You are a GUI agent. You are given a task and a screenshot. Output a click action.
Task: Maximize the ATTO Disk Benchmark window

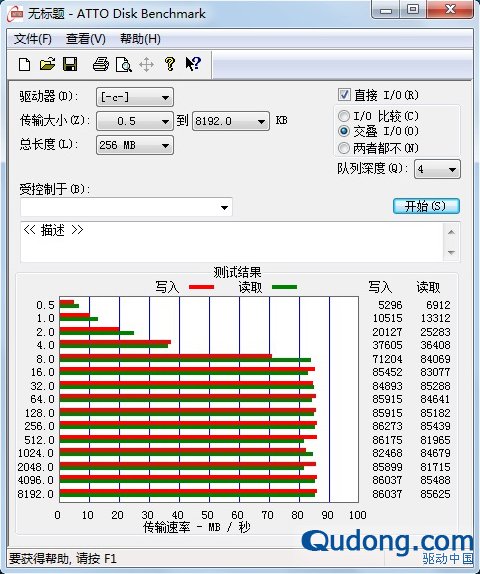pos(413,10)
